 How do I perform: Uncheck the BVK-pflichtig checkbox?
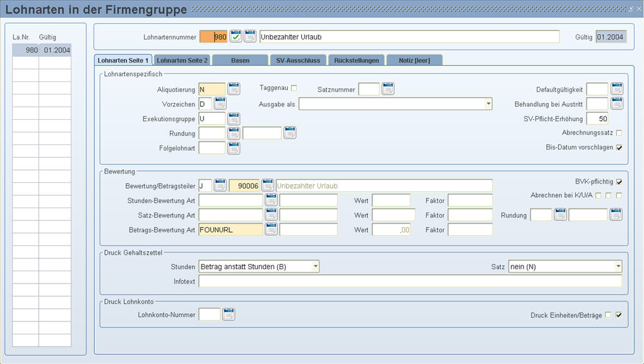pyautogui.click(x=619, y=182)
